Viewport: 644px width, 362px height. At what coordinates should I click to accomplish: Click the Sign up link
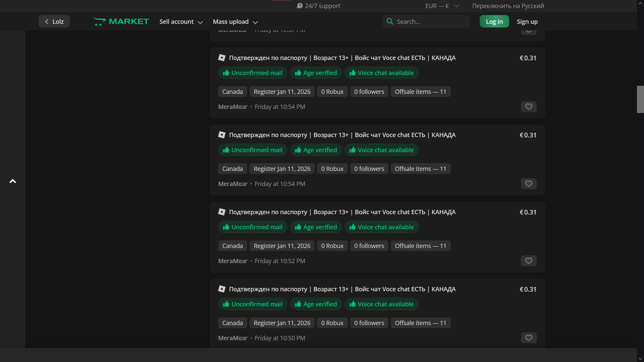click(527, 21)
